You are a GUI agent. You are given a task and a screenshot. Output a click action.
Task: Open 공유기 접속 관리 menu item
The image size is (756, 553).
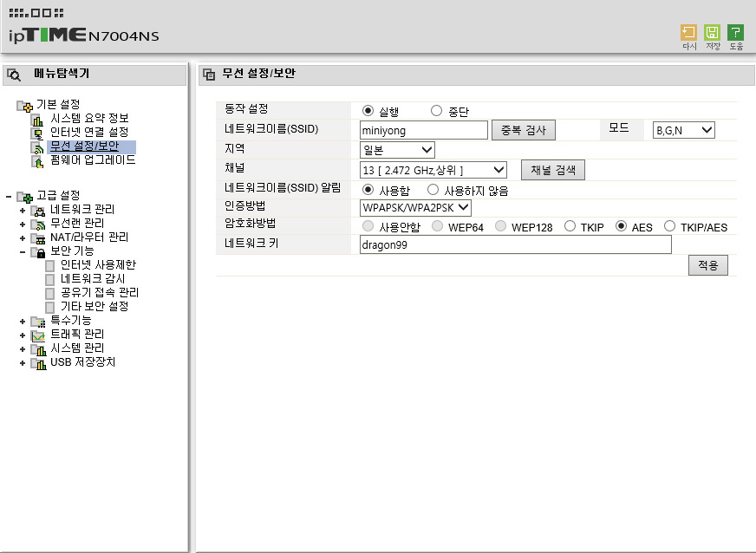(100, 293)
